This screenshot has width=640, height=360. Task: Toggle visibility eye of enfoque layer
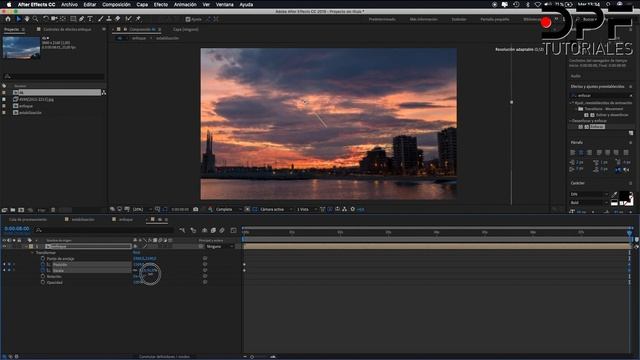[4, 247]
